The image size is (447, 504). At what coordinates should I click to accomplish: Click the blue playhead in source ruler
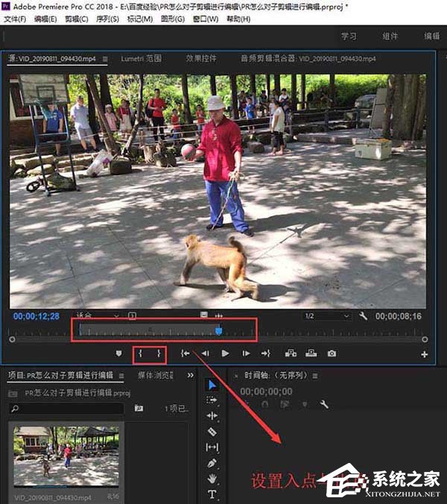[x=219, y=331]
